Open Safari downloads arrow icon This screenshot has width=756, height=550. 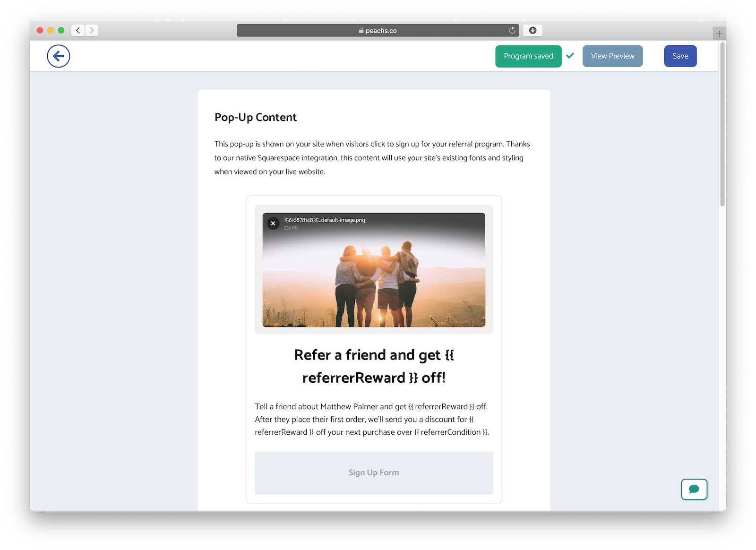point(533,30)
